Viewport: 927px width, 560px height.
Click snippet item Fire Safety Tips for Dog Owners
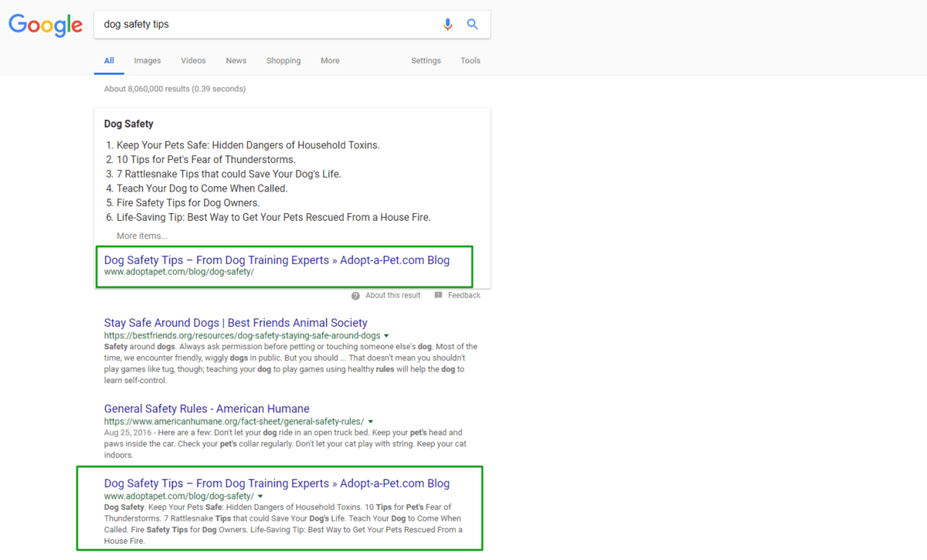(188, 203)
